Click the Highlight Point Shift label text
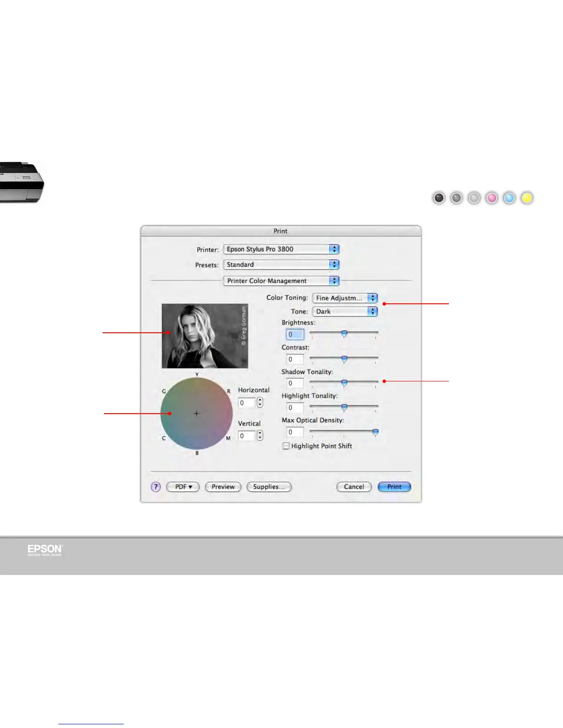This screenshot has height=728, width=563. (322, 446)
